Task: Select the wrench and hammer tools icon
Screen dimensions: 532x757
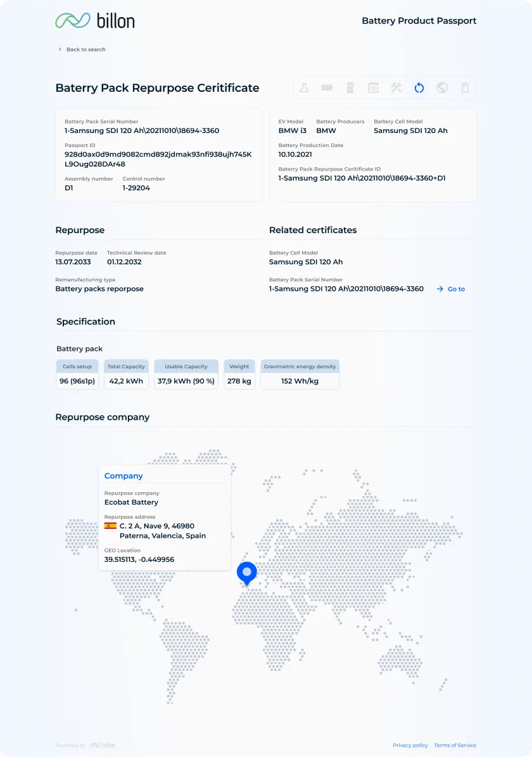Action: click(x=396, y=88)
